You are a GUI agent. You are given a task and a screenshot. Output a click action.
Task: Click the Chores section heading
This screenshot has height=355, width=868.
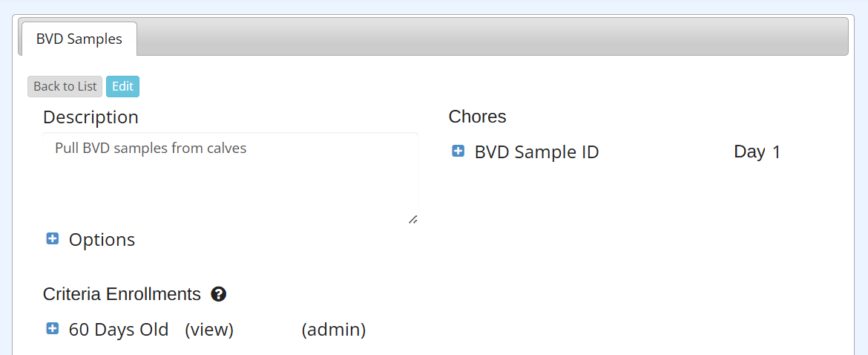coord(477,117)
